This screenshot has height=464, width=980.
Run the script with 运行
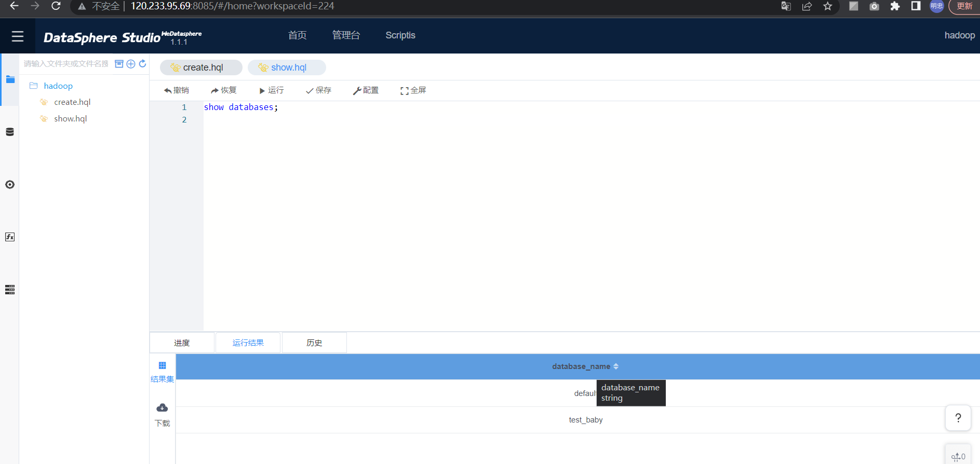(x=271, y=90)
